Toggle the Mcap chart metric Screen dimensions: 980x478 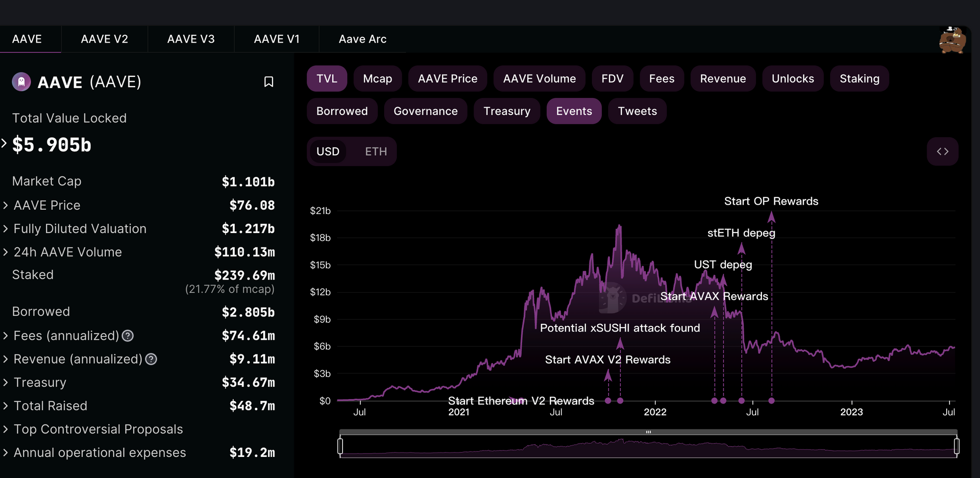(x=377, y=79)
